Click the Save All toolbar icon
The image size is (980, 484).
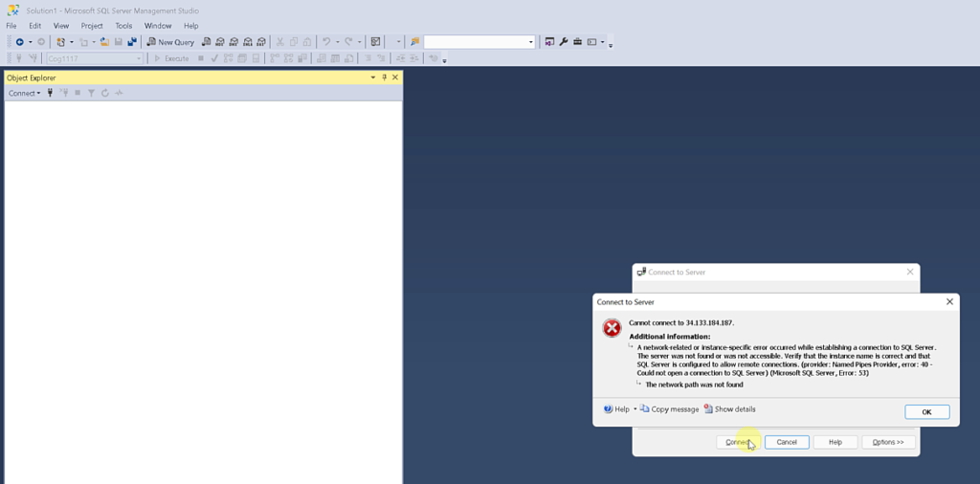coord(131,42)
